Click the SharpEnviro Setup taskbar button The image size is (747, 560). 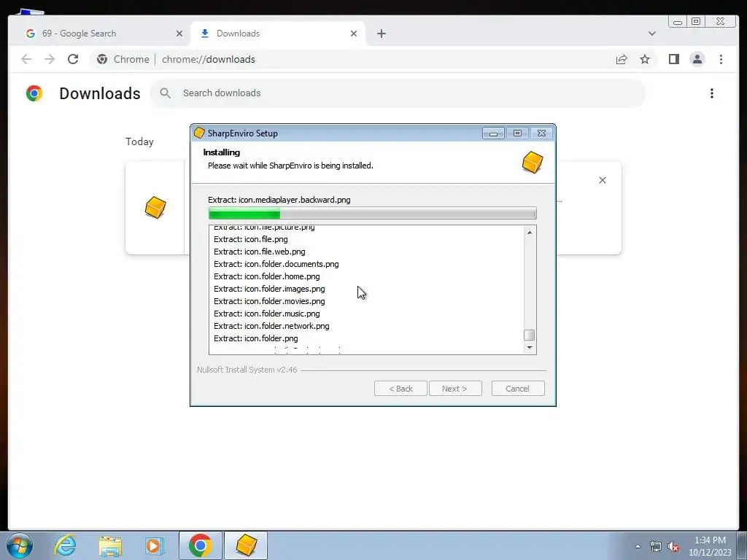coord(246,545)
